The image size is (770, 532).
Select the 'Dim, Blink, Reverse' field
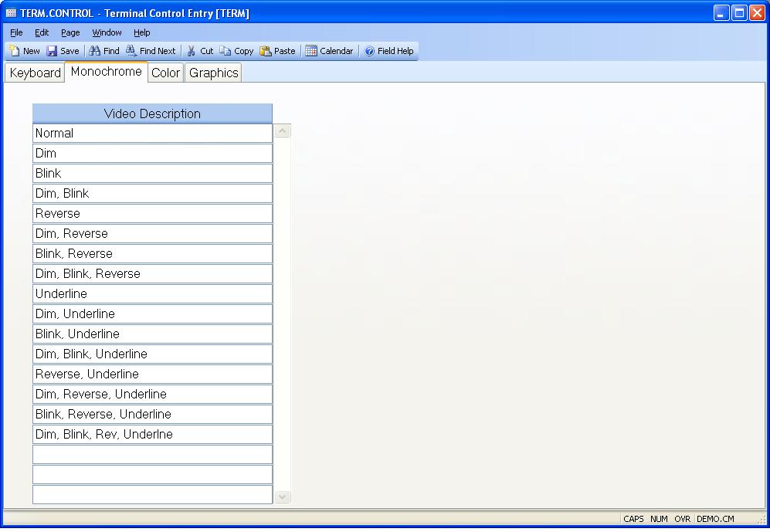tap(152, 274)
